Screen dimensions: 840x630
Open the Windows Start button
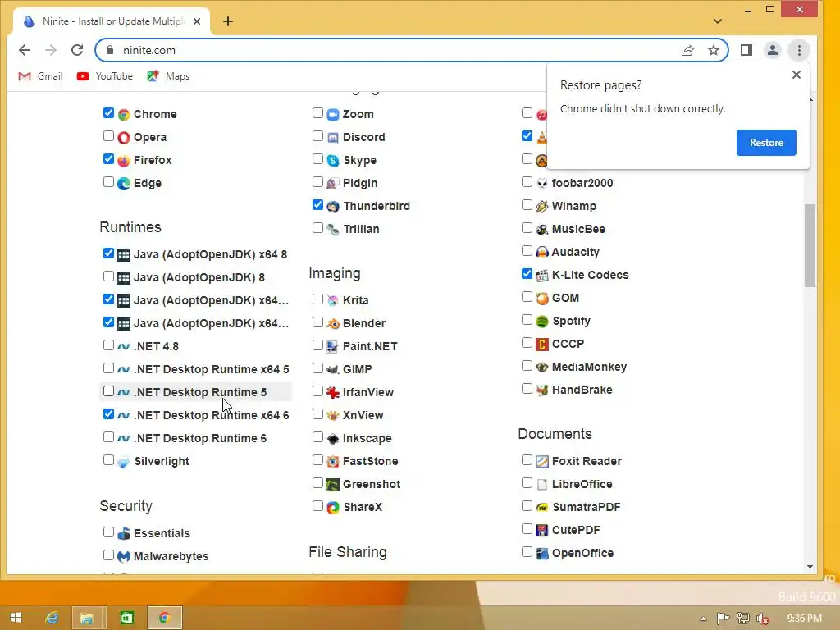point(16,619)
